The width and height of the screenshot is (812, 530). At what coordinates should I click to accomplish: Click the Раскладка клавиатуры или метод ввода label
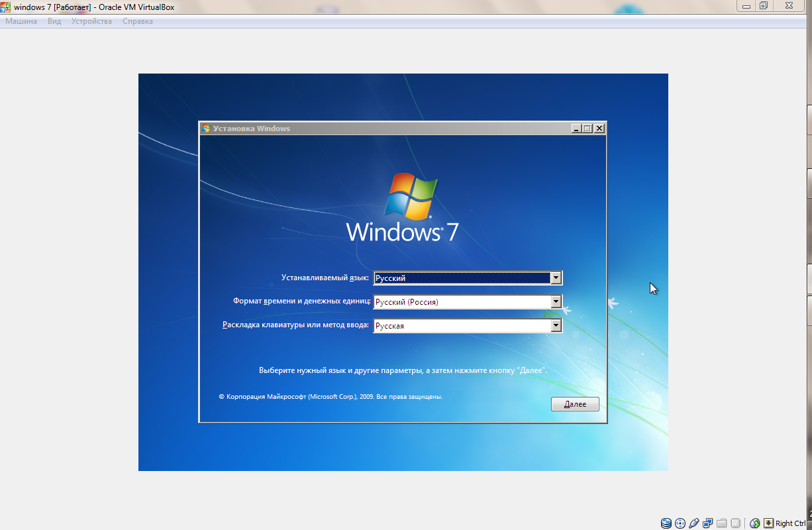pos(295,325)
